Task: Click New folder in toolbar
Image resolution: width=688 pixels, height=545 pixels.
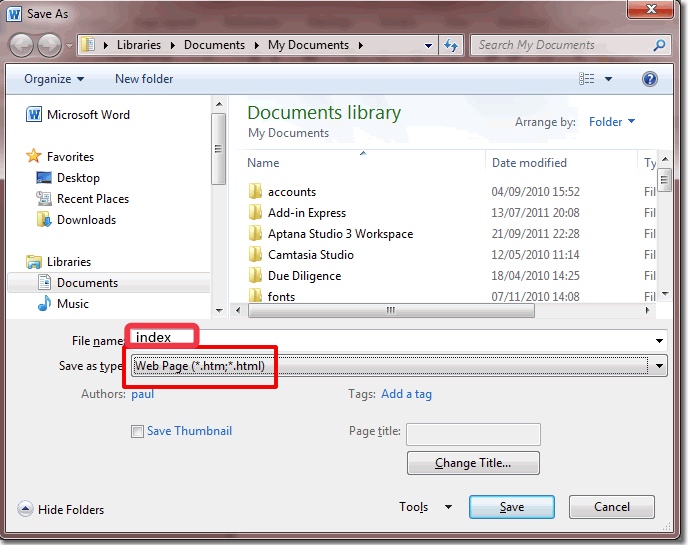Action: (144, 79)
